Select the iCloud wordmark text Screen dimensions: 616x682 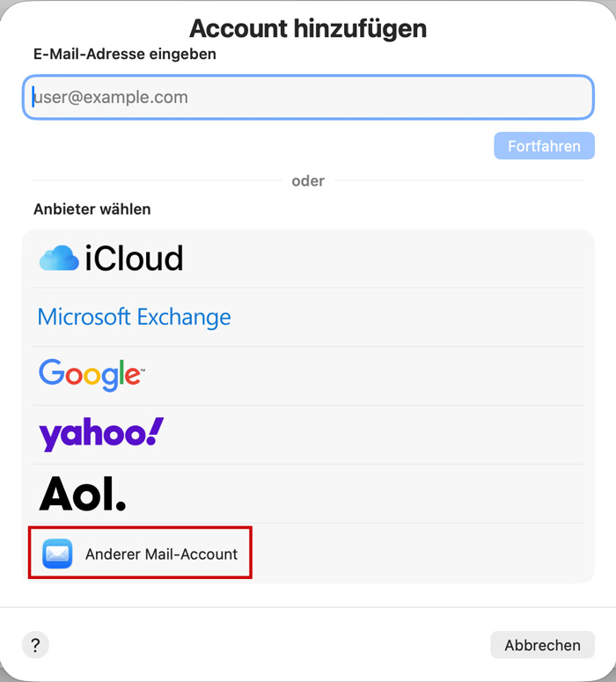[134, 259]
